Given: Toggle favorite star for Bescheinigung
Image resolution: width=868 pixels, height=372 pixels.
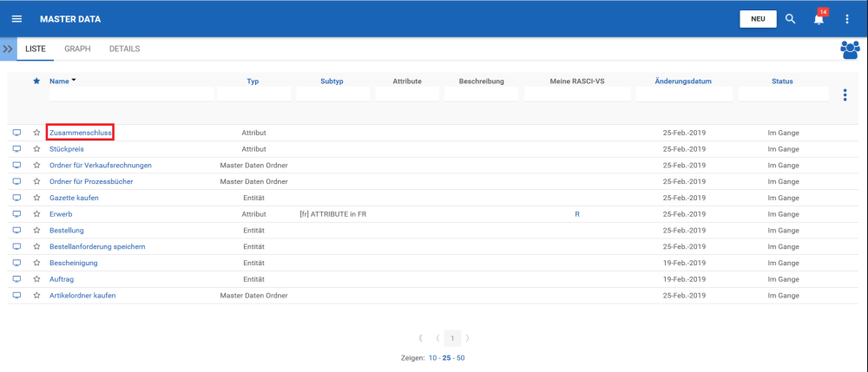Looking at the screenshot, I should pyautogui.click(x=36, y=263).
